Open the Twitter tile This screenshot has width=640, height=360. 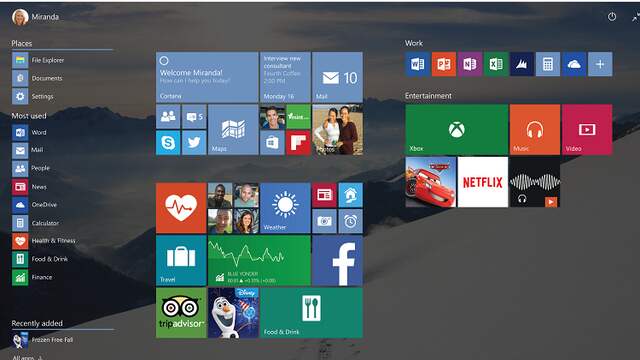click(194, 142)
